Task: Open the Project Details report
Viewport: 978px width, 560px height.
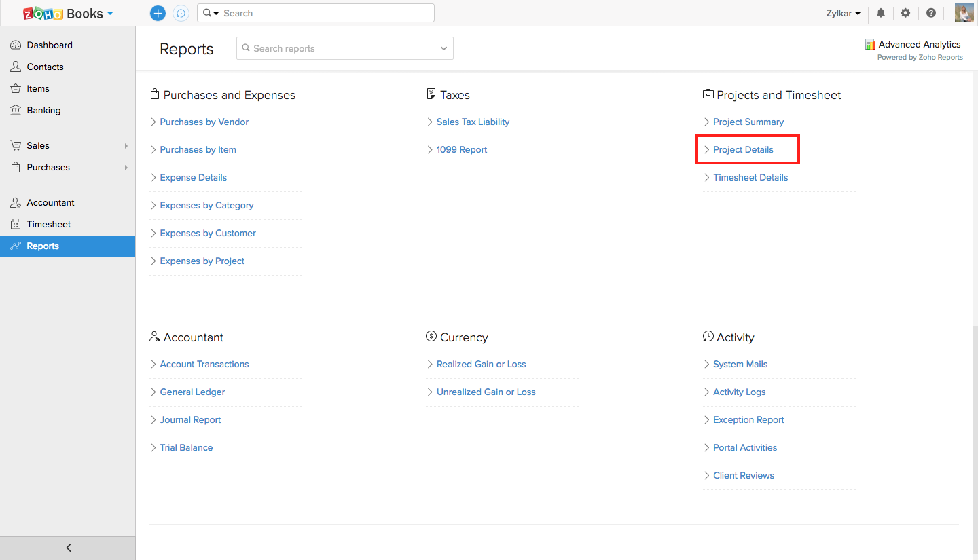Action: [x=743, y=149]
